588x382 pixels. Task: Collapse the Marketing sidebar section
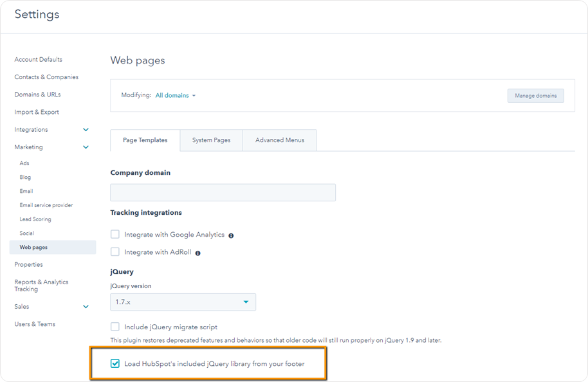coord(86,147)
